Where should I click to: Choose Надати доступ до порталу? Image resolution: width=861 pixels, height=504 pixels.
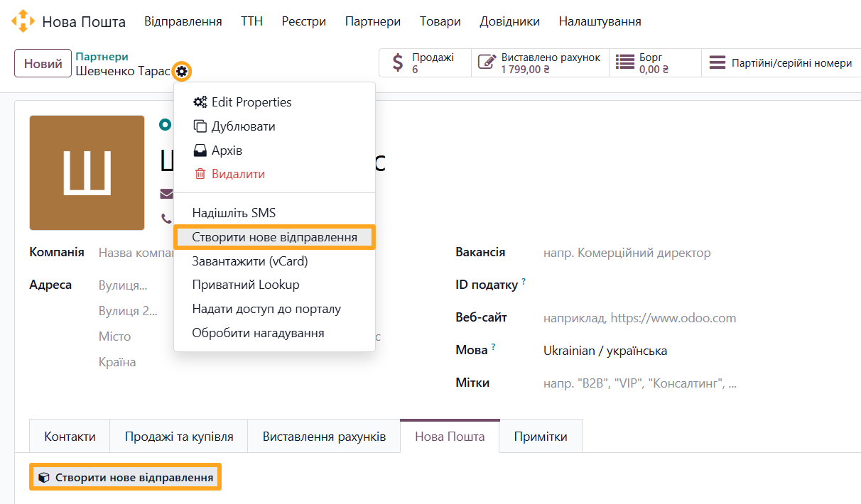pos(274,309)
